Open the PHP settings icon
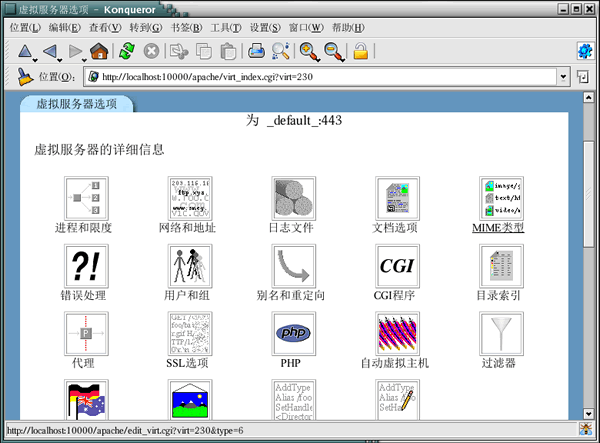Image resolution: width=600 pixels, height=443 pixels. 293,333
